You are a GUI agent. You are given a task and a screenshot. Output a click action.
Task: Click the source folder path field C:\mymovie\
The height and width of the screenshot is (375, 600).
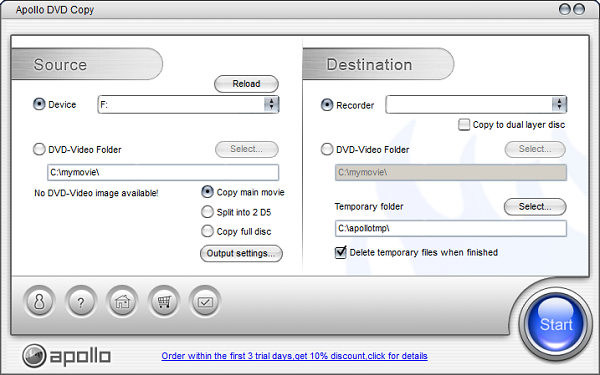tap(163, 173)
